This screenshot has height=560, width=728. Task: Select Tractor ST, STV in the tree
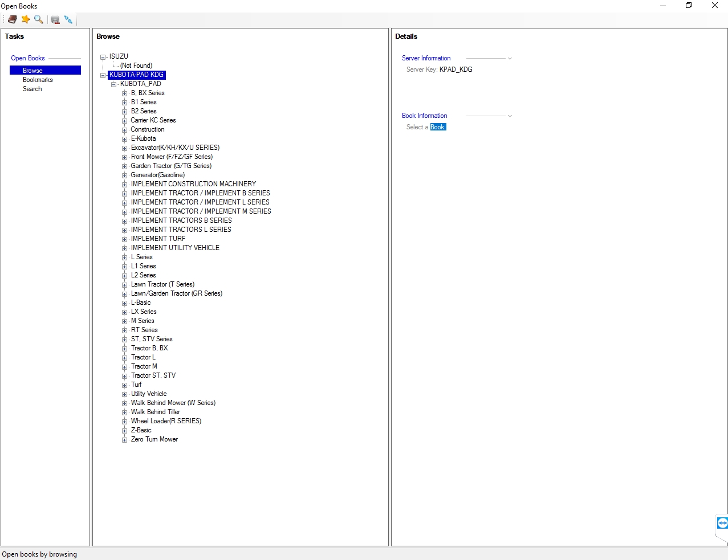(x=153, y=375)
